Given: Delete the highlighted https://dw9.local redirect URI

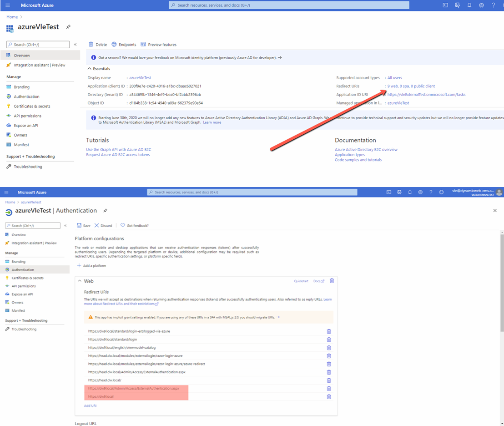Looking at the screenshot, I should [x=329, y=397].
